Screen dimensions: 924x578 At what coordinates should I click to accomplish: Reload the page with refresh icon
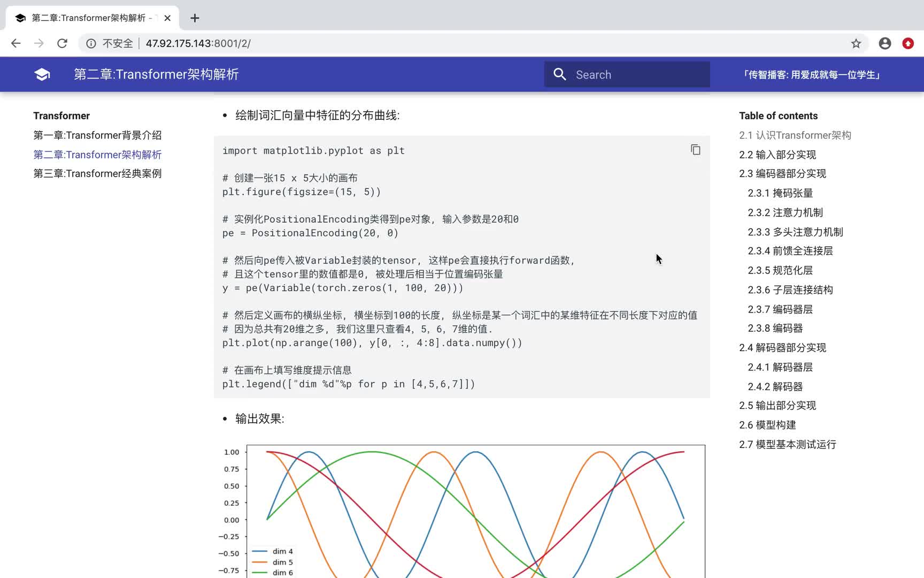click(x=62, y=43)
